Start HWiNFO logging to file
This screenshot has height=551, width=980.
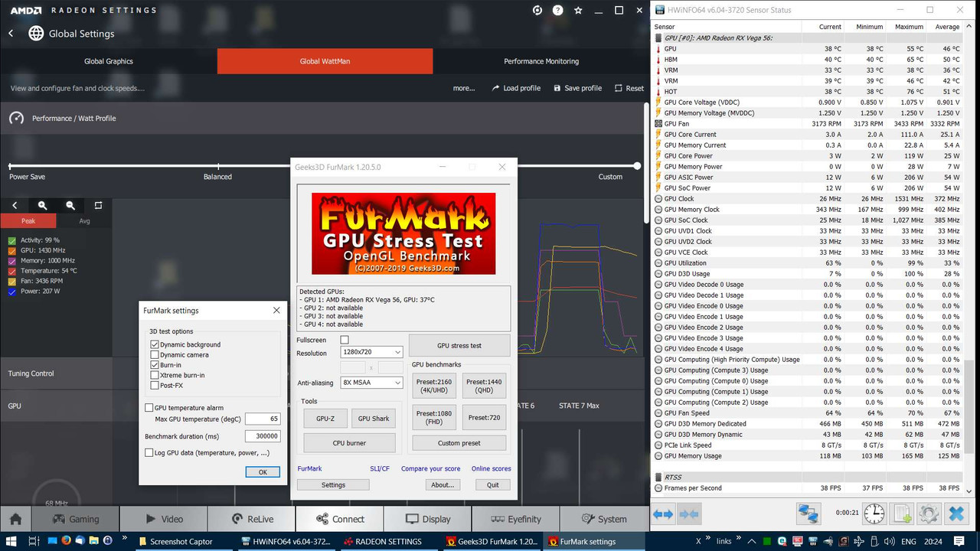(902, 514)
